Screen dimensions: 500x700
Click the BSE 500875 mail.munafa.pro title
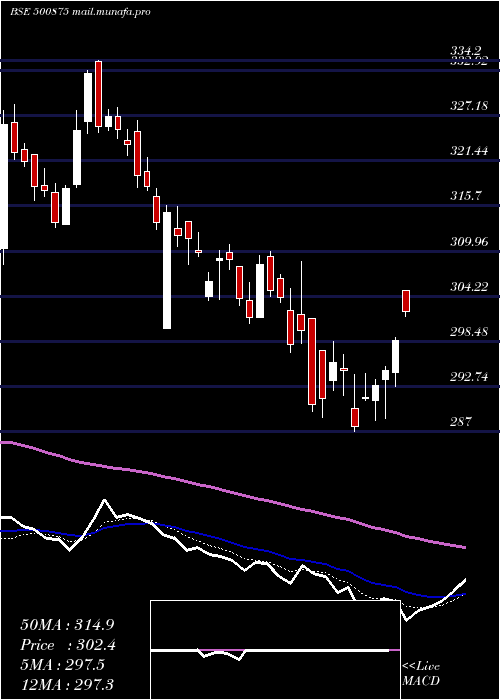coord(80,12)
